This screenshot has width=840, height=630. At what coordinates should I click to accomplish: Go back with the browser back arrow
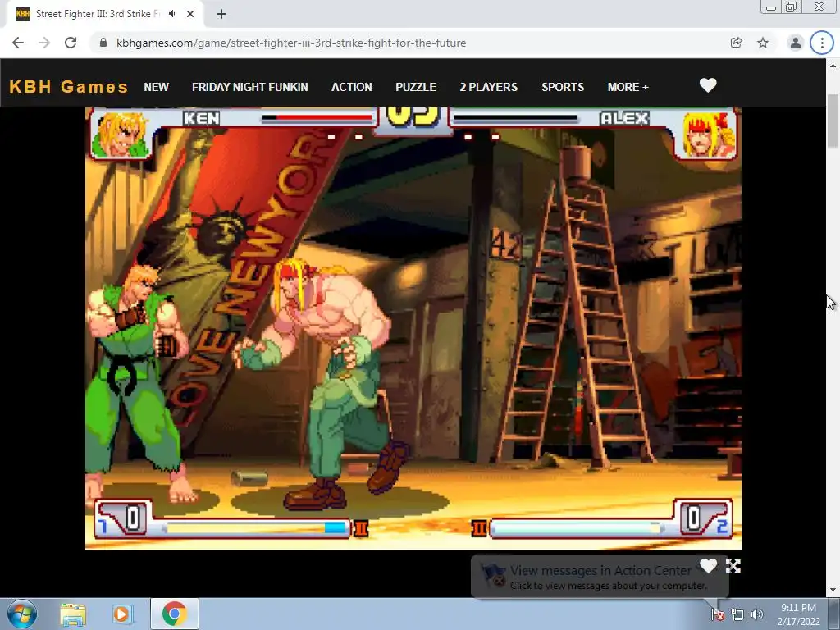click(x=18, y=43)
